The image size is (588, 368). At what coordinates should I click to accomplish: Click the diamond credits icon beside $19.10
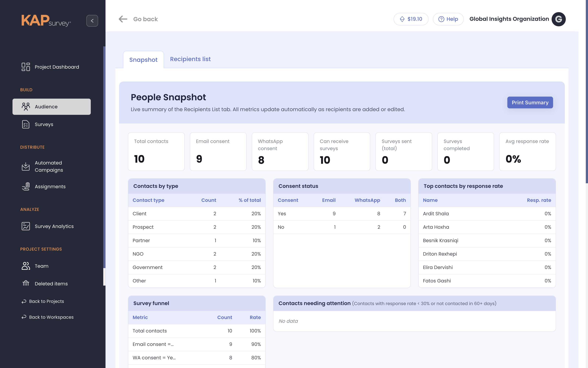point(402,19)
